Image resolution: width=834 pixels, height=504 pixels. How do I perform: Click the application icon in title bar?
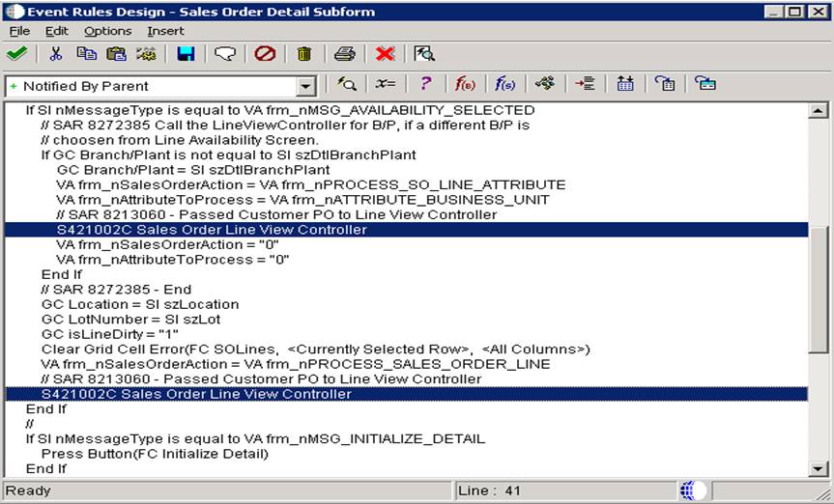[x=14, y=12]
